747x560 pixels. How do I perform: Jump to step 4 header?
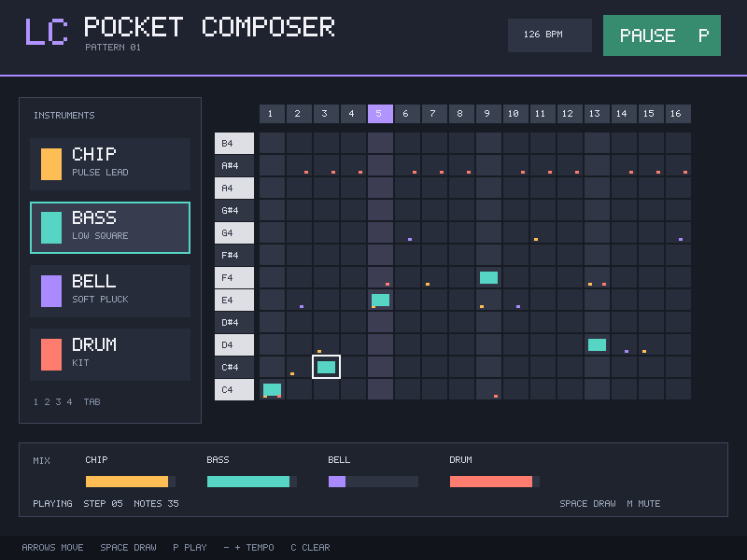(354, 114)
